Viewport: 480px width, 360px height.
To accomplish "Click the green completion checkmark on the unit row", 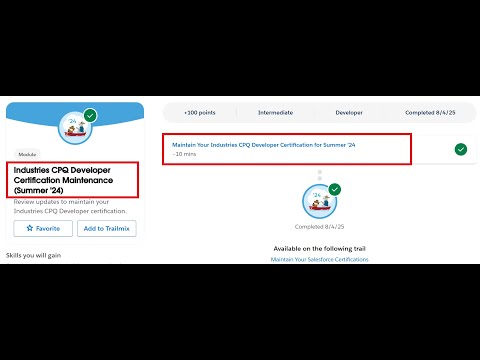I will click(461, 149).
